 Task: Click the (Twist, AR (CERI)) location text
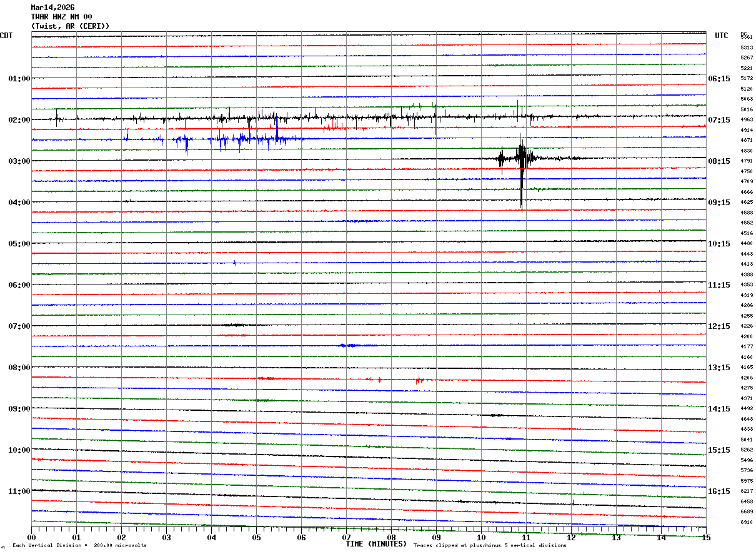70,26
